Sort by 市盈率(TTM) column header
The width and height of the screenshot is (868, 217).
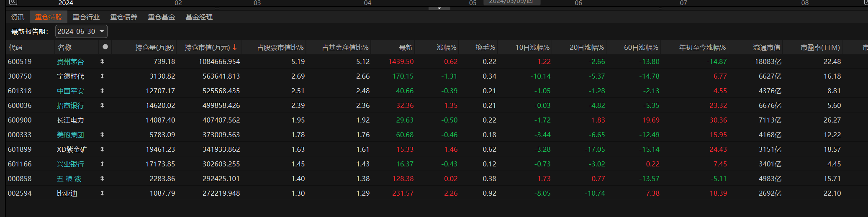tap(820, 47)
